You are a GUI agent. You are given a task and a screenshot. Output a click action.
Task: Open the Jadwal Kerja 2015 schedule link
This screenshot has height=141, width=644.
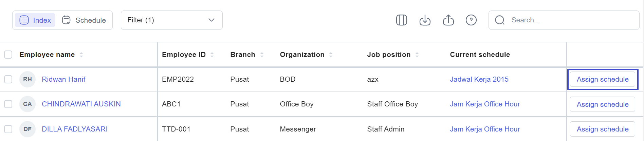[x=479, y=79]
